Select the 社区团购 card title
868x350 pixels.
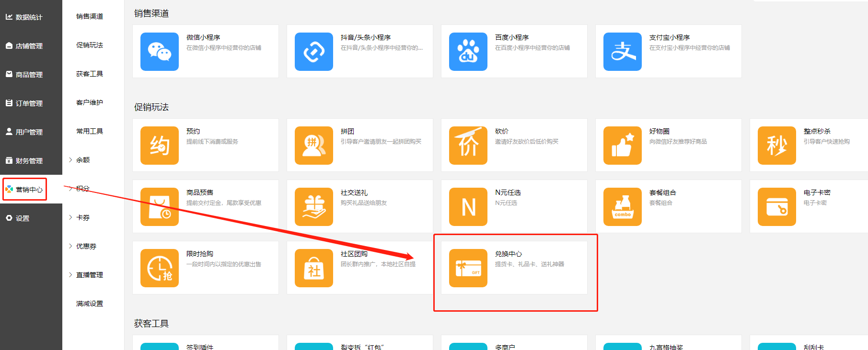pyautogui.click(x=354, y=254)
